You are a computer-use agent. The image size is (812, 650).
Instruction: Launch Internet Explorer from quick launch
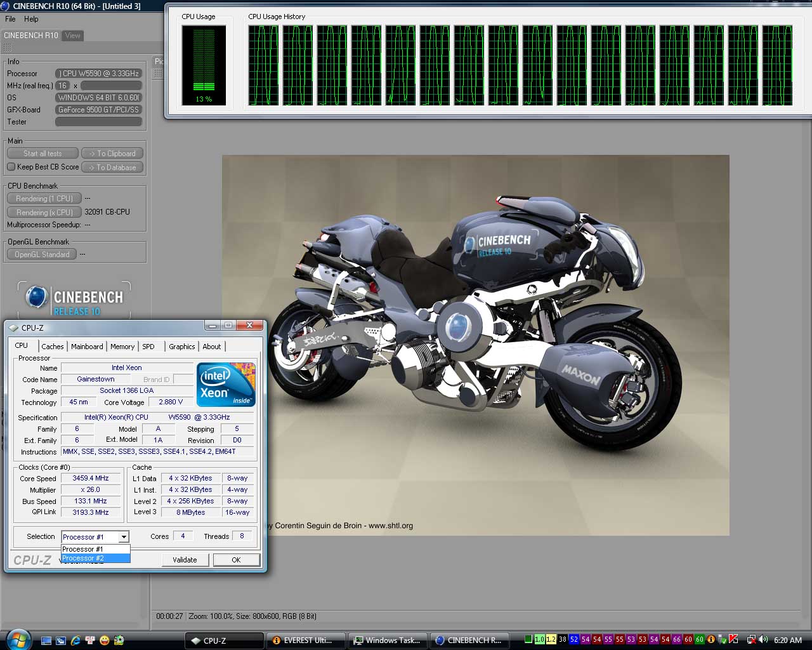click(75, 640)
